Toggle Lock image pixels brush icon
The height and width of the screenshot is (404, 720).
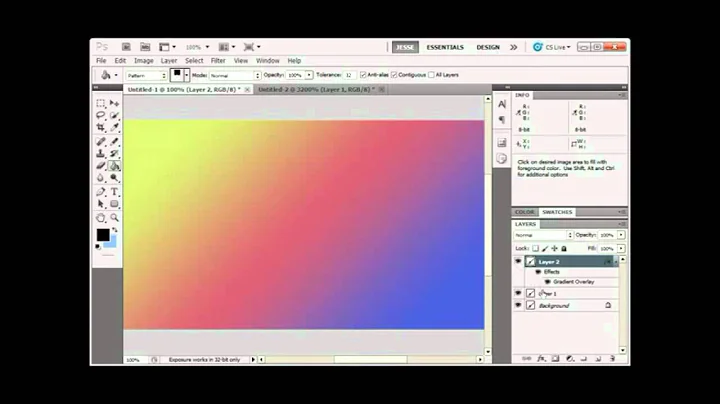point(545,248)
